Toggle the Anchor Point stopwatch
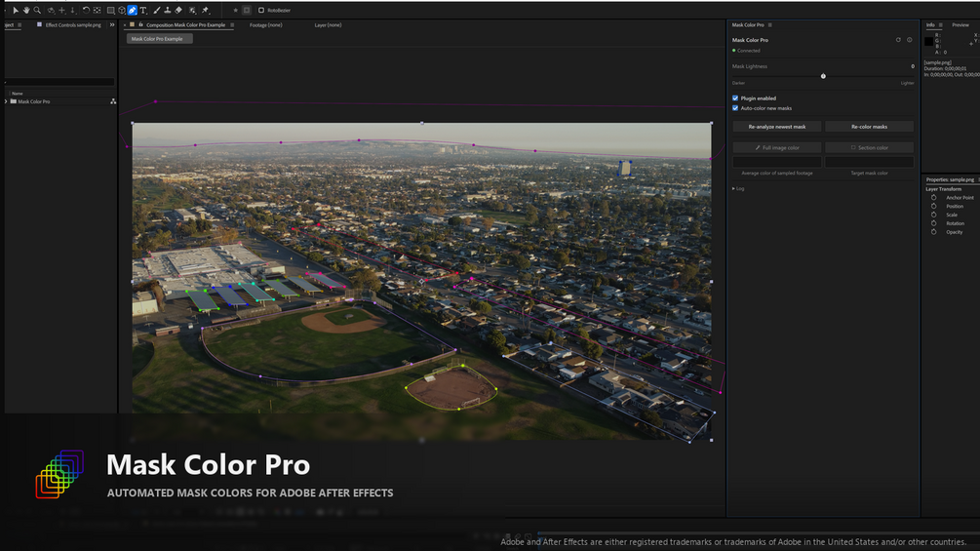 934,197
